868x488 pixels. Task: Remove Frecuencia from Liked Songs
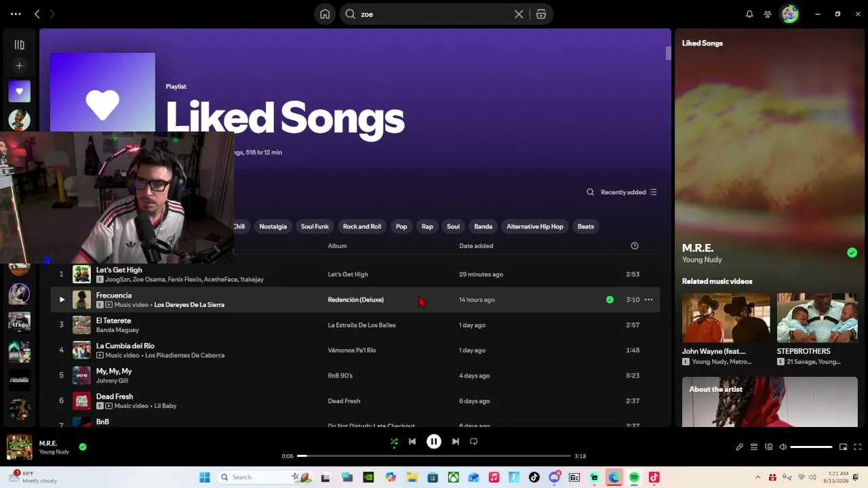(x=610, y=300)
